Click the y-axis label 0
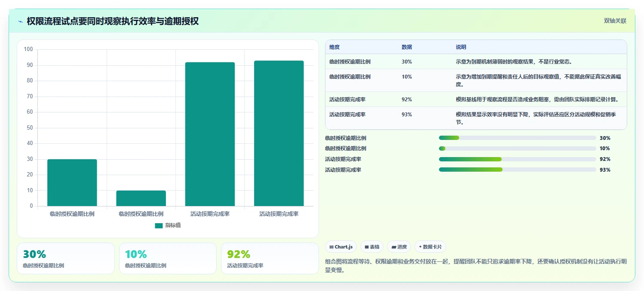This screenshot has height=291, width=644. point(31,206)
